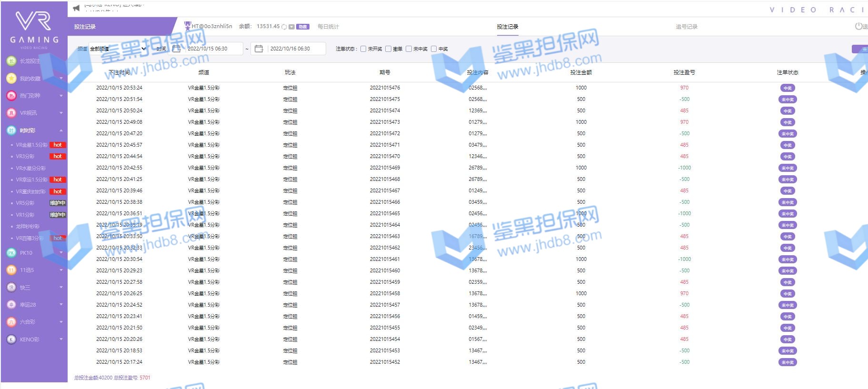Click the KENO彩 sidebar icon

click(11, 339)
